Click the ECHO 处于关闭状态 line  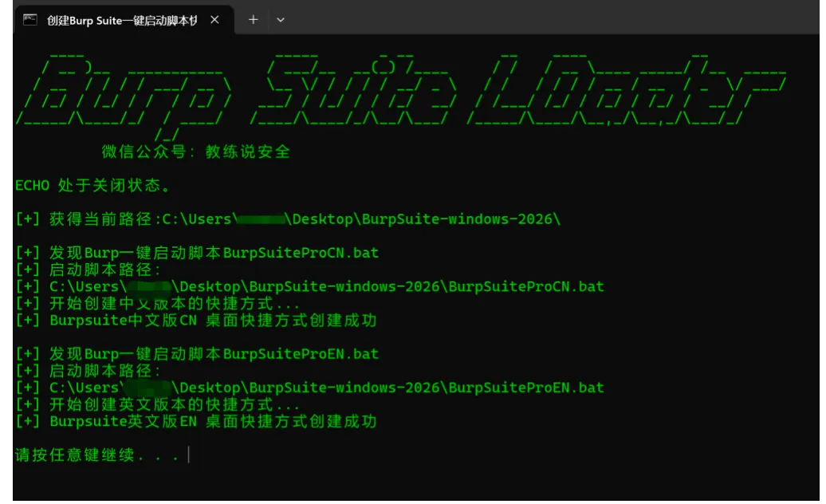click(x=92, y=185)
